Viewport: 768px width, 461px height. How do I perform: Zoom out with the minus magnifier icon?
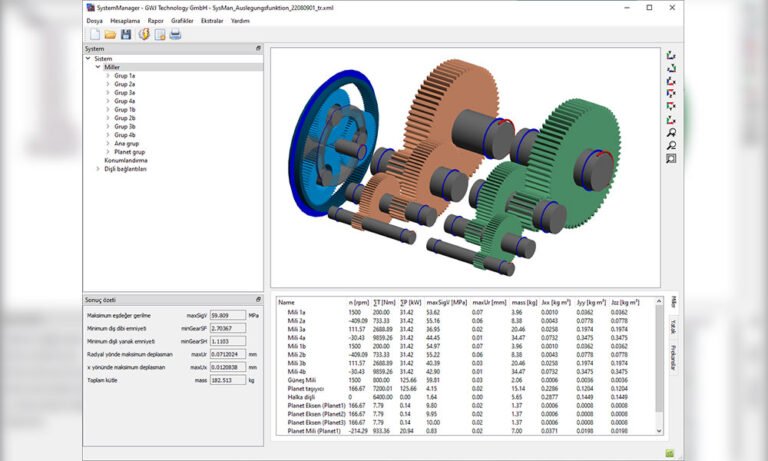click(671, 146)
